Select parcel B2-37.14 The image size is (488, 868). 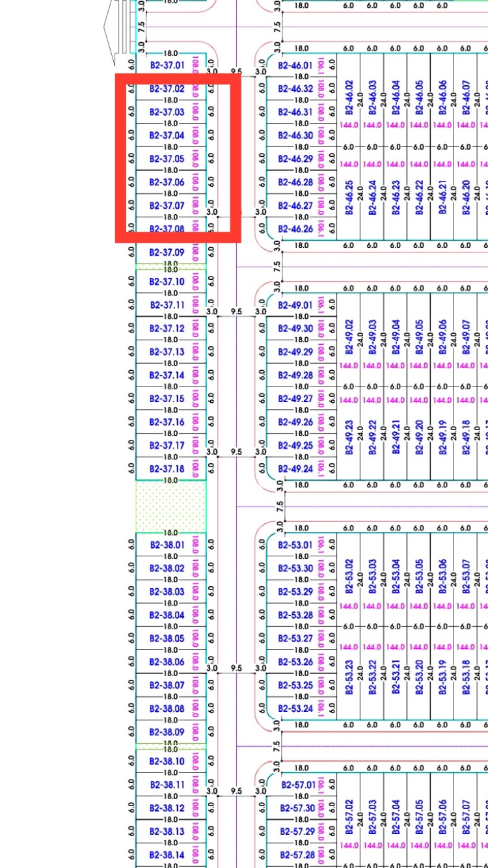(167, 375)
